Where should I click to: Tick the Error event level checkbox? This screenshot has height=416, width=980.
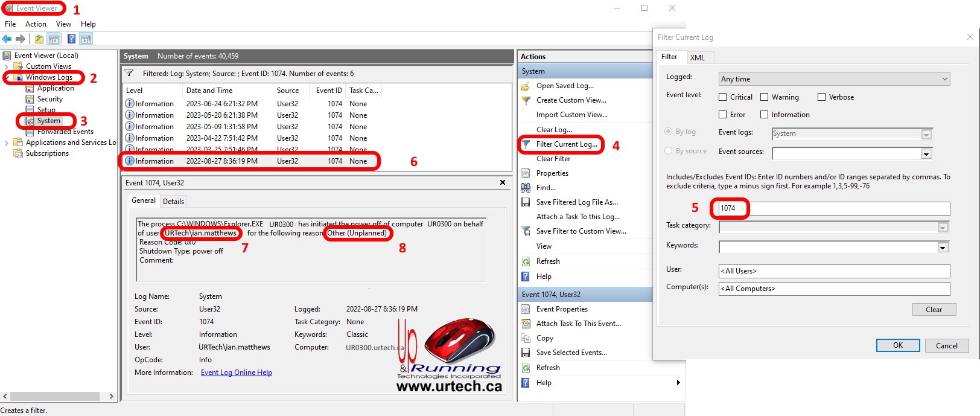[x=723, y=115]
